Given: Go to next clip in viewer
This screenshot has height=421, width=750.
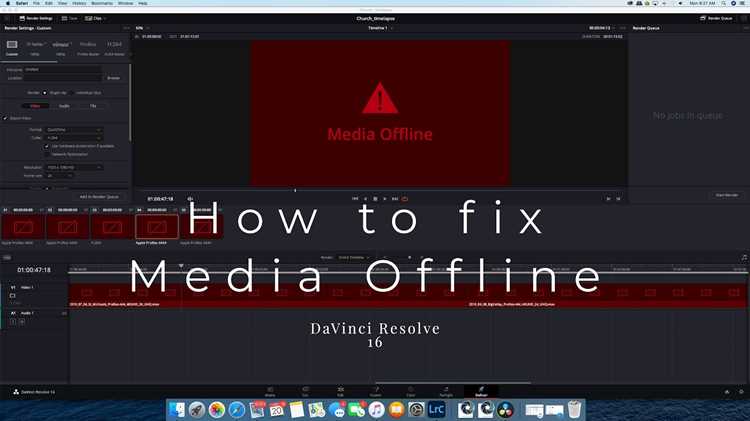Looking at the screenshot, I should point(618,199).
